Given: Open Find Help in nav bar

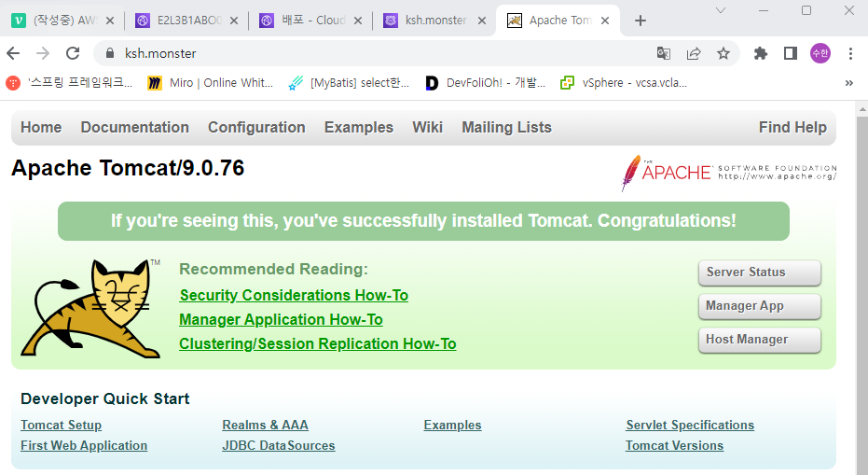Looking at the screenshot, I should coord(792,128).
